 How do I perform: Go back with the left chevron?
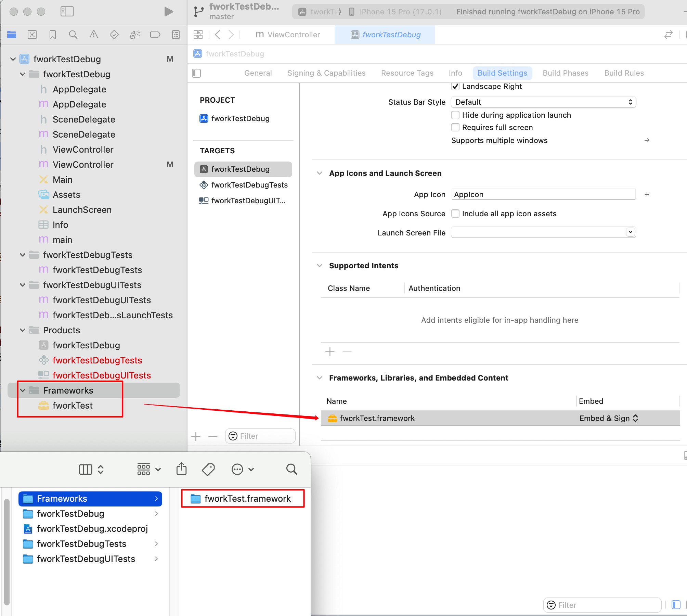point(218,35)
